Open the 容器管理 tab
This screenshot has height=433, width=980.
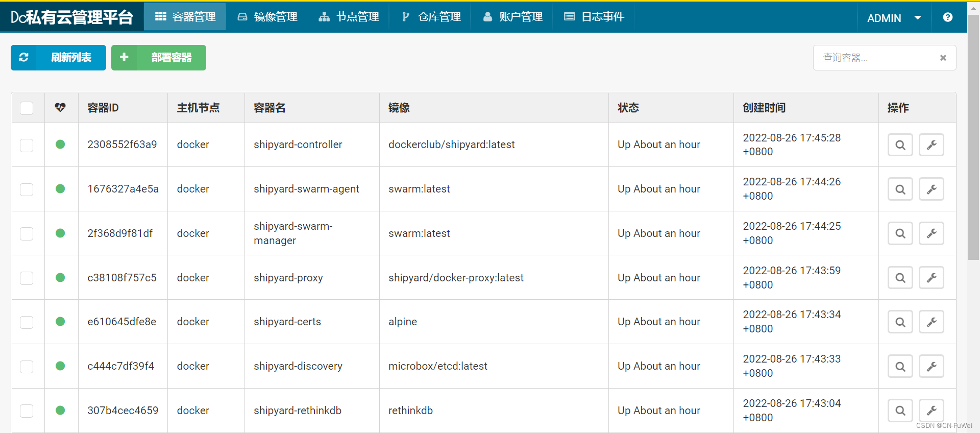click(185, 17)
